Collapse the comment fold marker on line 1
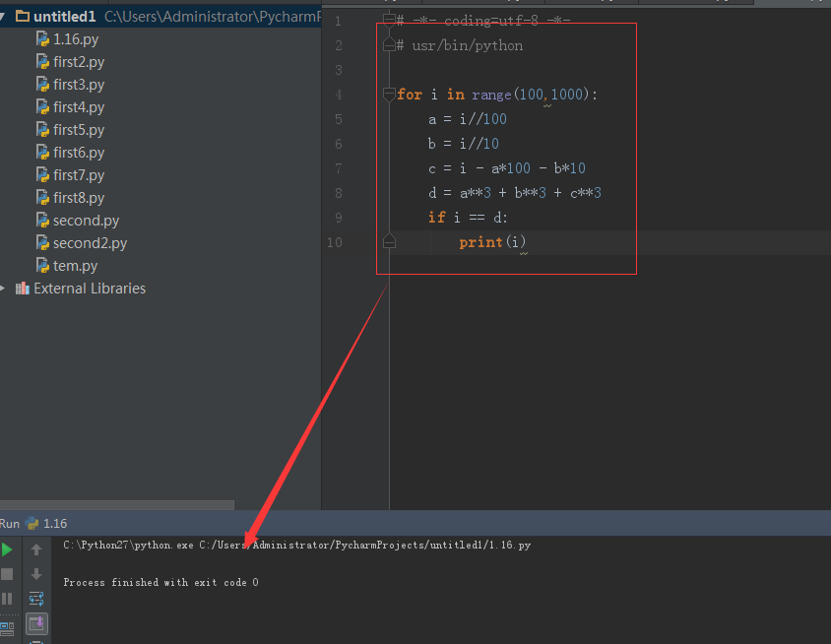This screenshot has width=831, height=644. [x=389, y=21]
